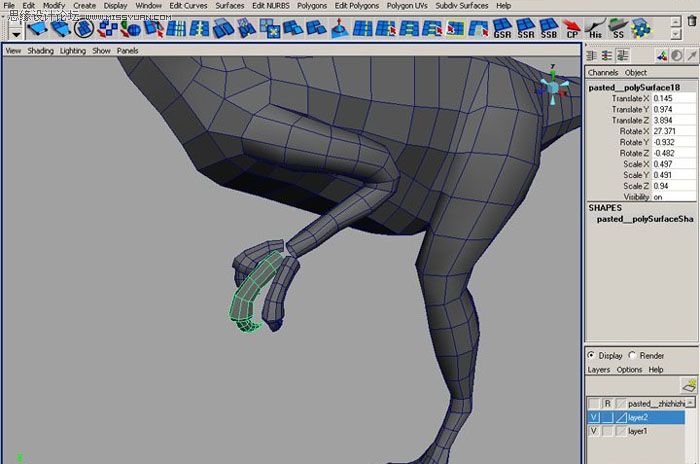Viewport: 700px width, 464px height.
Task: Click the SS shelf icon
Action: [x=621, y=27]
